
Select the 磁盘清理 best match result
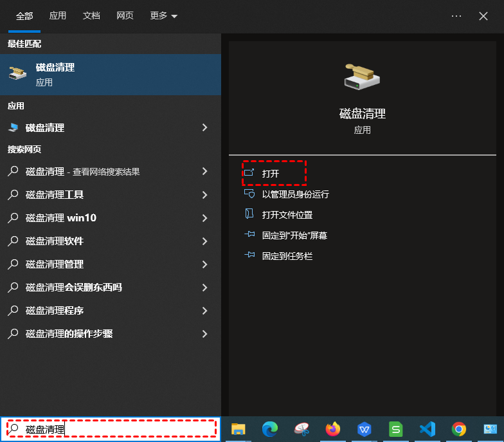(111, 75)
